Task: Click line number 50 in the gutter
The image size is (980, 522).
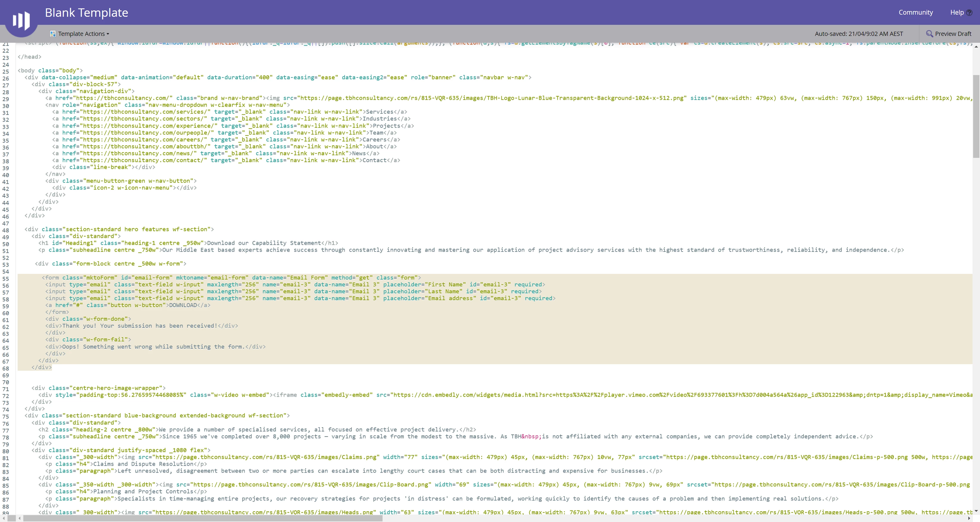Action: click(x=6, y=244)
